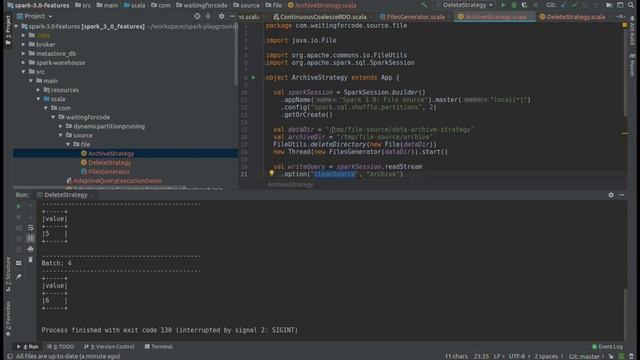This screenshot has height=360, width=640.
Task: Locate opened file in Project tree
Action: click(x=197, y=16)
